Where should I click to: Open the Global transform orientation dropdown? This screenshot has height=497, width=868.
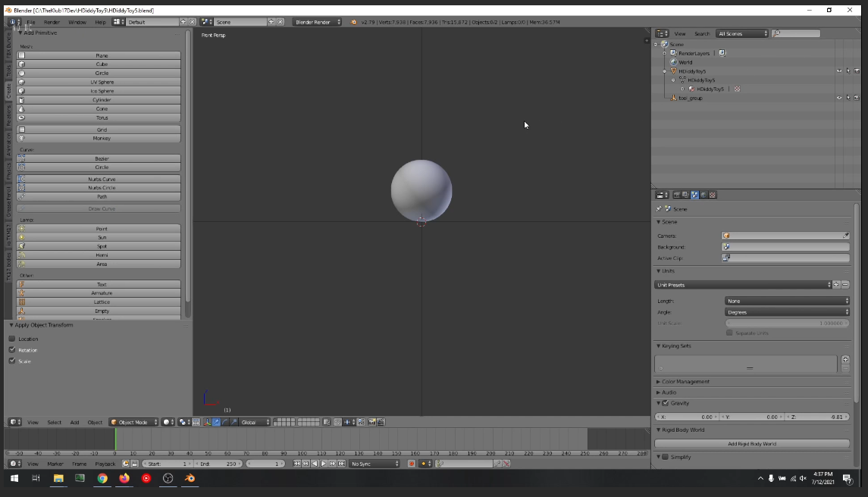tap(255, 422)
